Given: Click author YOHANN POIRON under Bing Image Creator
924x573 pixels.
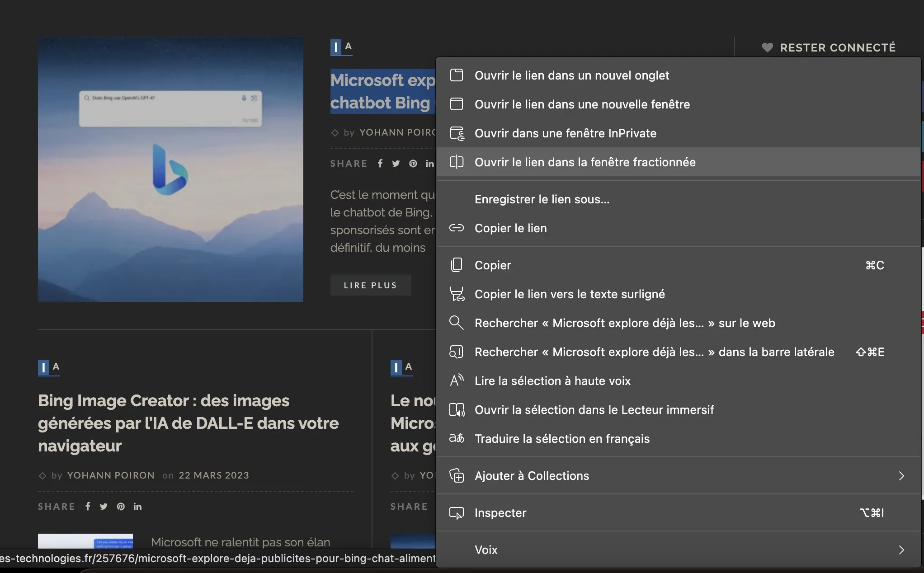Looking at the screenshot, I should (111, 475).
